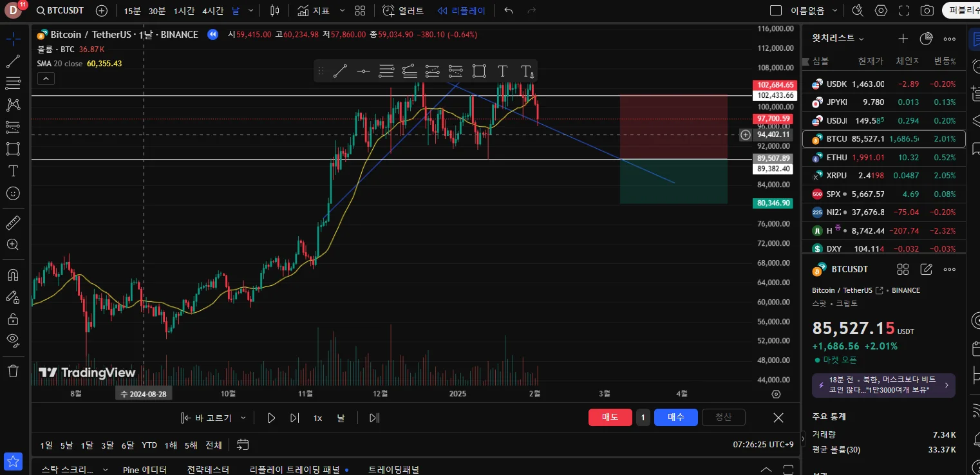
Task: Toggle 리플레이 bar replay mode
Action: tap(461, 11)
